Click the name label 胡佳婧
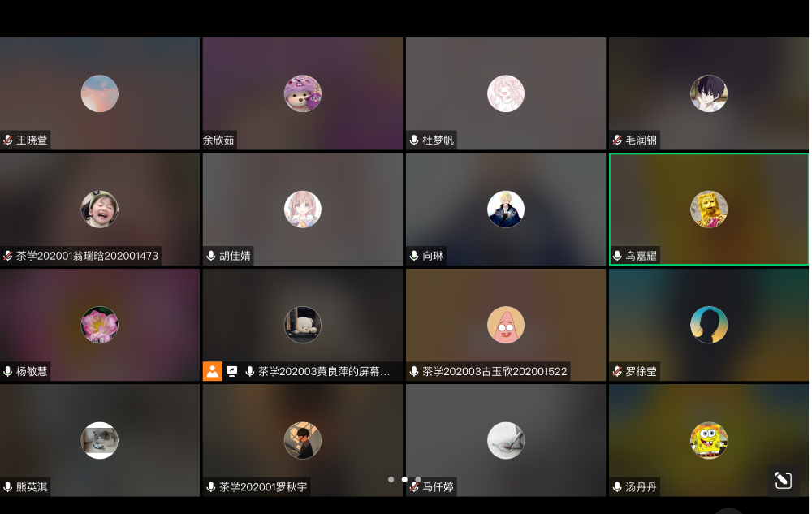 pyautogui.click(x=235, y=256)
